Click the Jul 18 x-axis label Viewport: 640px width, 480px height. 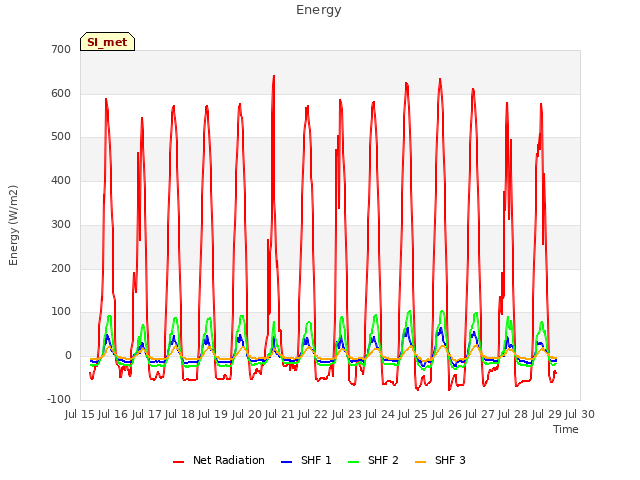180,415
